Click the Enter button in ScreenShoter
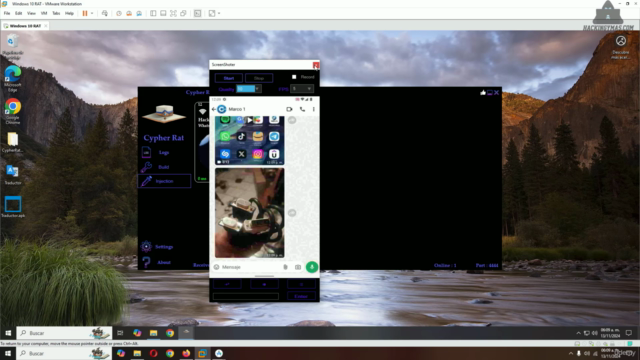 point(301,296)
